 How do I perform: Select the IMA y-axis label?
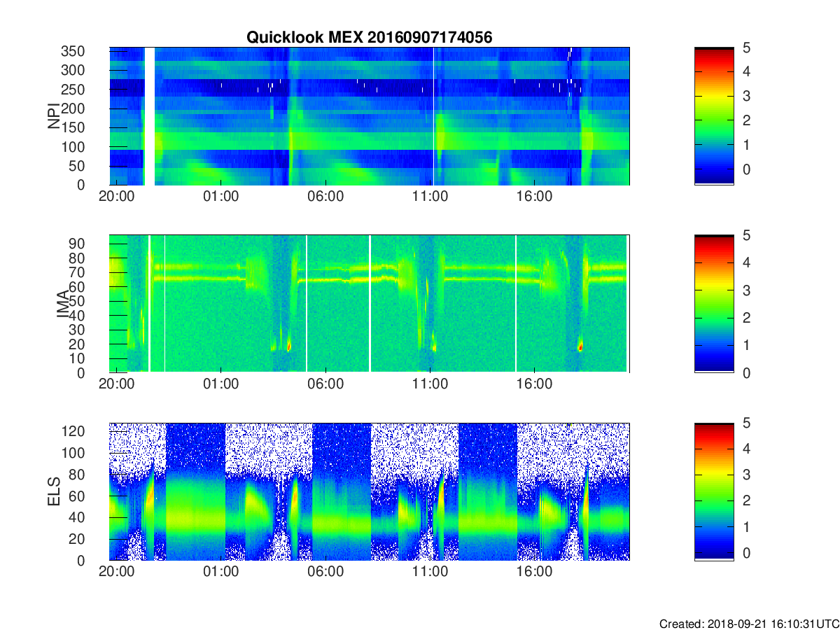[x=64, y=304]
